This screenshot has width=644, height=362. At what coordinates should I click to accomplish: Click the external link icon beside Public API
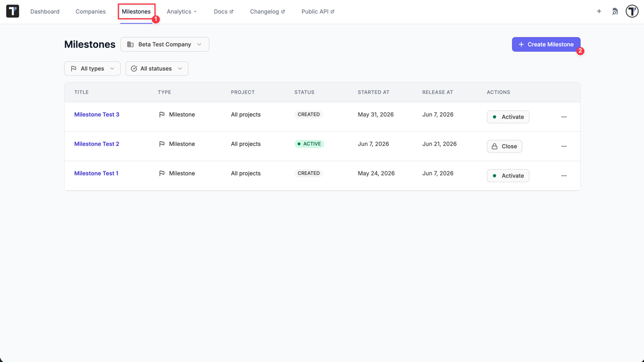(x=333, y=12)
